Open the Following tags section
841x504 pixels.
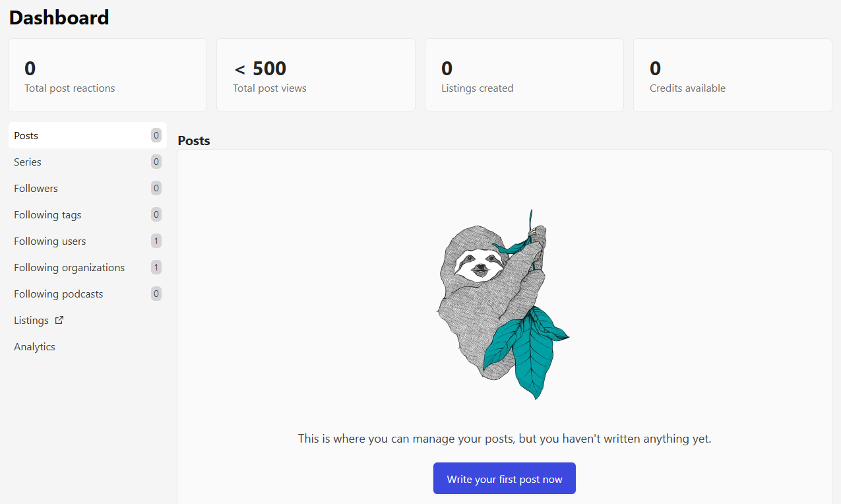(x=47, y=214)
